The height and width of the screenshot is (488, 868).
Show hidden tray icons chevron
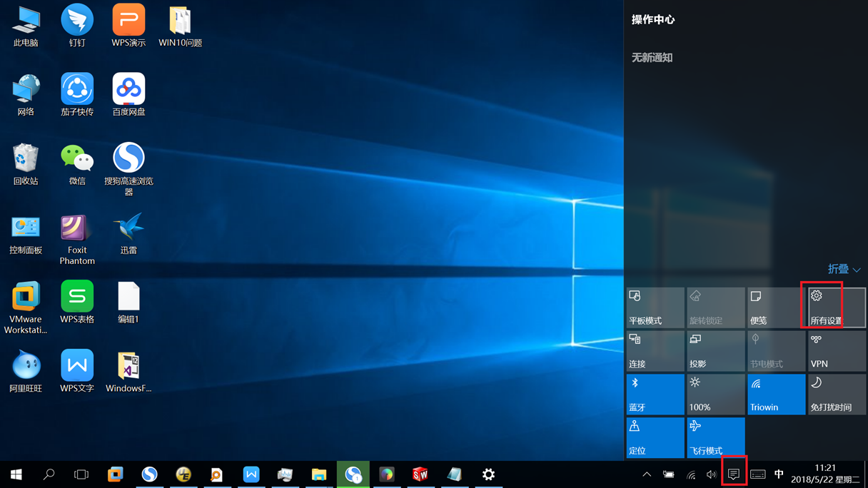point(647,474)
